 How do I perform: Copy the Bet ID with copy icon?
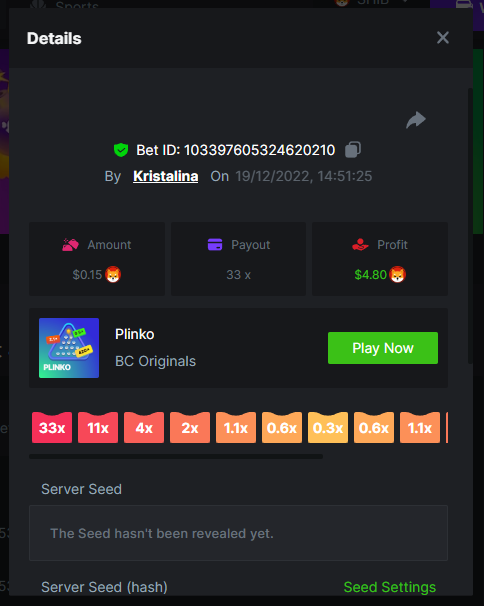tap(353, 150)
